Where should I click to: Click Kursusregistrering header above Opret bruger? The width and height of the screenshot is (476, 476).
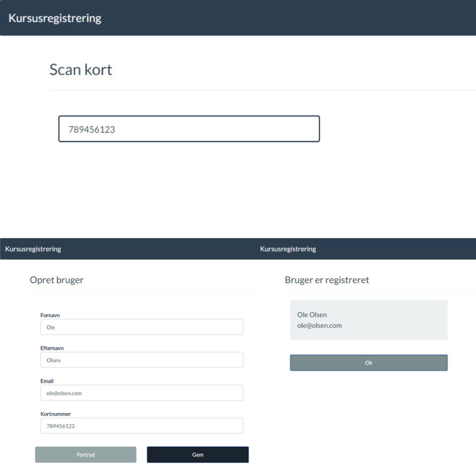pyautogui.click(x=33, y=249)
